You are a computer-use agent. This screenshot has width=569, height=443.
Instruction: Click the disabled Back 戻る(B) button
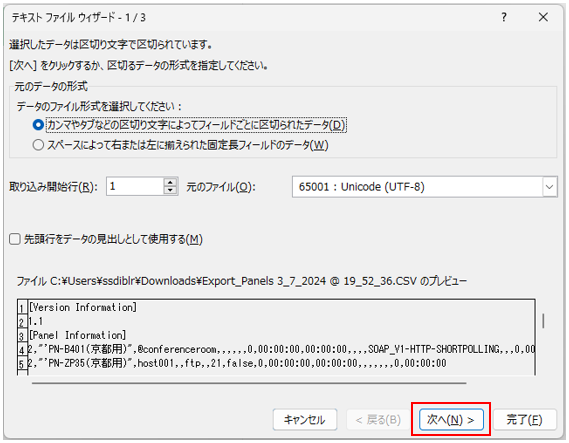378,420
